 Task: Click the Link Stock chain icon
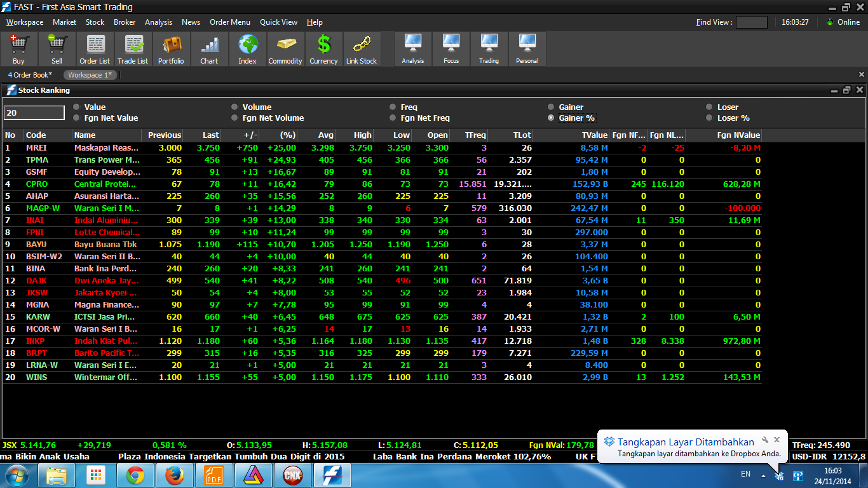coord(362,49)
